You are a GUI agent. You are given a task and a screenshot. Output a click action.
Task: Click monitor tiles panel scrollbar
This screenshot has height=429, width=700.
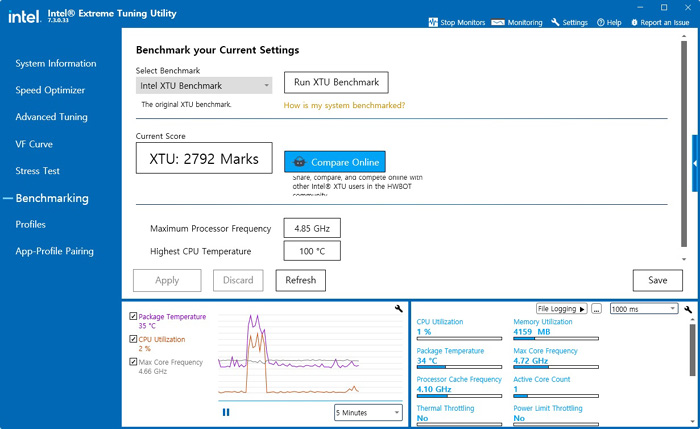692,350
